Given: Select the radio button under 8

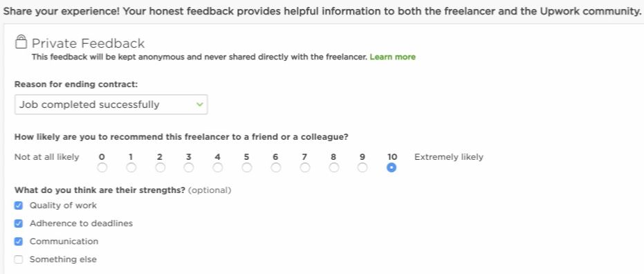Looking at the screenshot, I should pyautogui.click(x=334, y=167).
